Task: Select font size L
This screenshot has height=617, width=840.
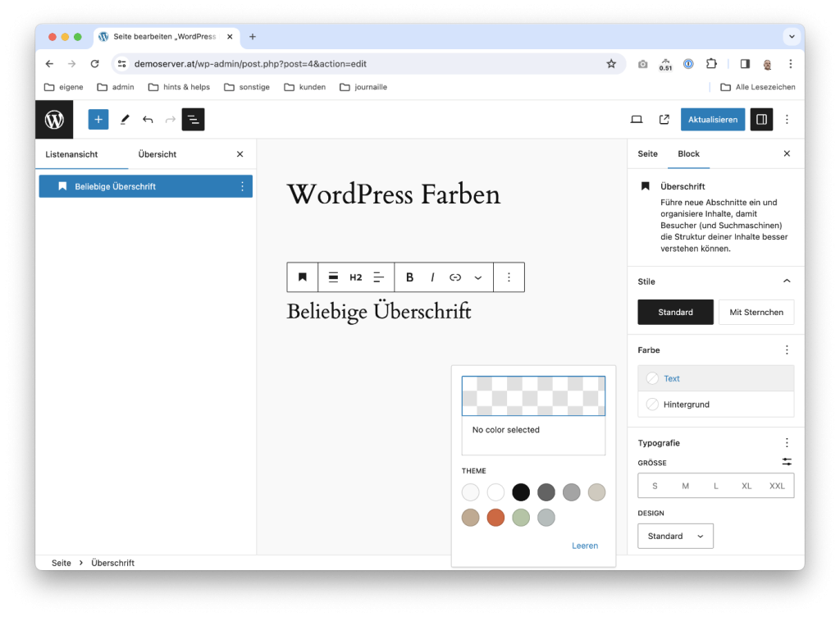Action: point(715,486)
